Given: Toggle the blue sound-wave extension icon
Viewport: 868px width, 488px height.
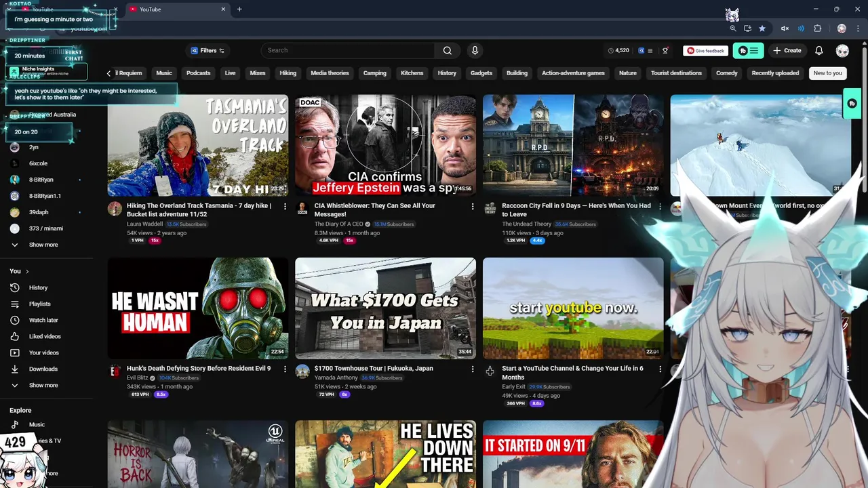Looking at the screenshot, I should click(801, 28).
